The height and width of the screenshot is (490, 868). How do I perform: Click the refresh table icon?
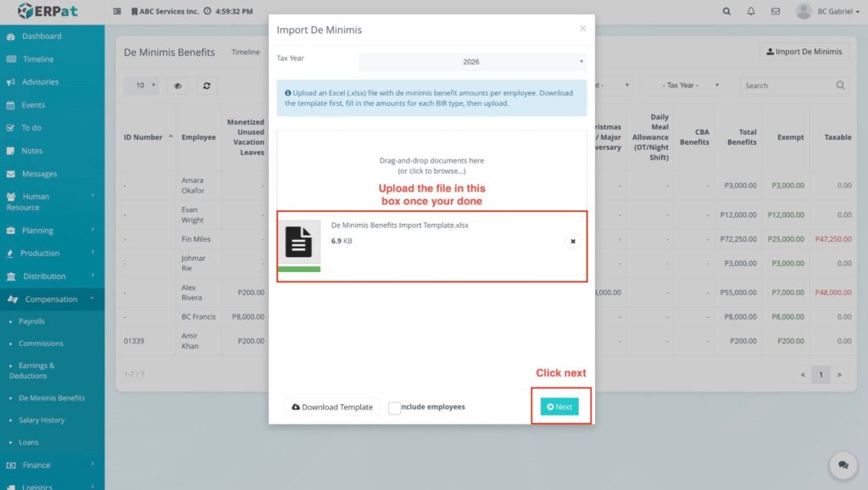[207, 86]
